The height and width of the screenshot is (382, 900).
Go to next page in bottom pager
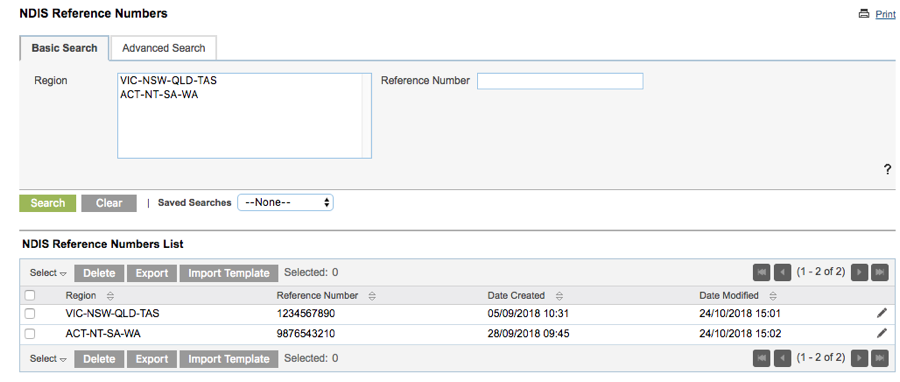[x=859, y=358]
